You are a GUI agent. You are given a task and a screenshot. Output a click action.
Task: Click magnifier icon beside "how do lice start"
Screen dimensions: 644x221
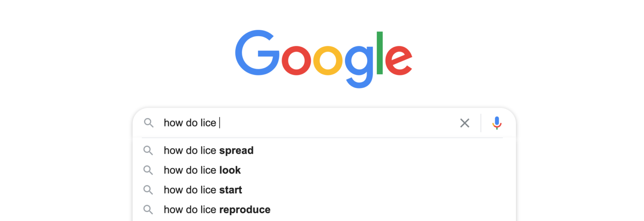click(148, 190)
